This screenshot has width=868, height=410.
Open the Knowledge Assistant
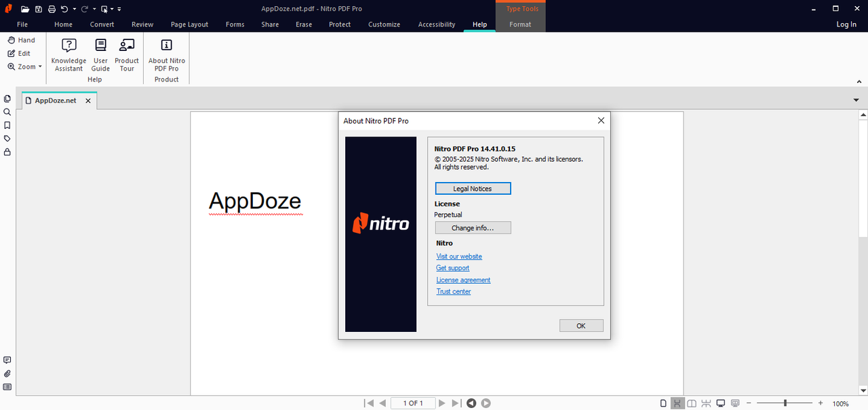click(x=68, y=54)
